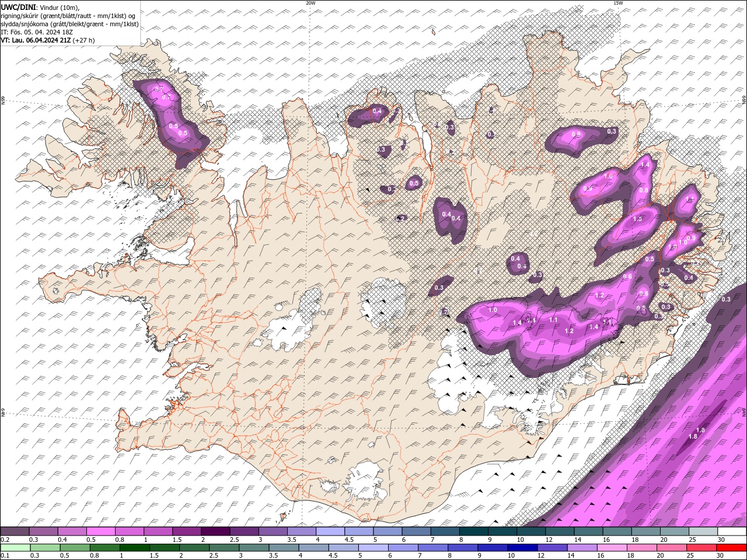Select the light grey 25–30 swatch in upper legend

(x=703, y=531)
